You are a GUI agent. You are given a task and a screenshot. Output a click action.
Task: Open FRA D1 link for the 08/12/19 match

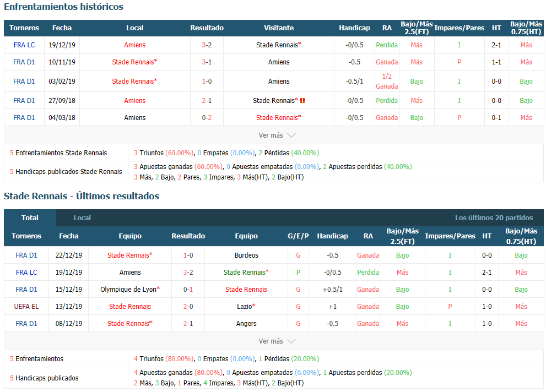pos(26,324)
